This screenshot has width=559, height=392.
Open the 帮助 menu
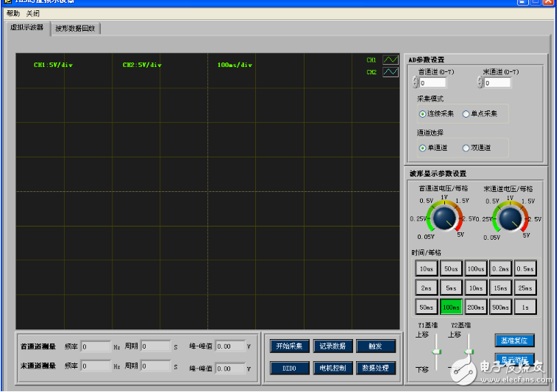(13, 13)
